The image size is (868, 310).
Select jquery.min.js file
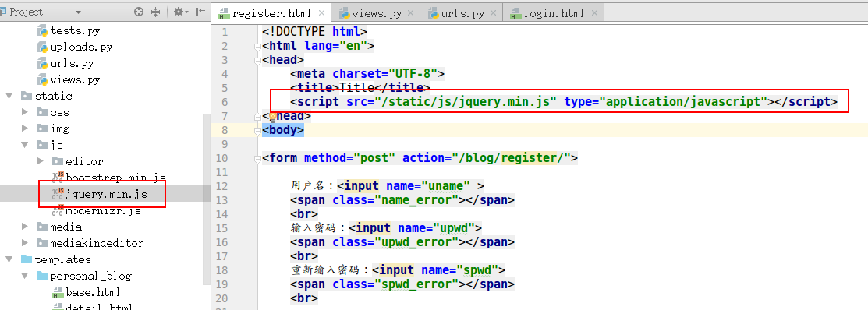106,194
